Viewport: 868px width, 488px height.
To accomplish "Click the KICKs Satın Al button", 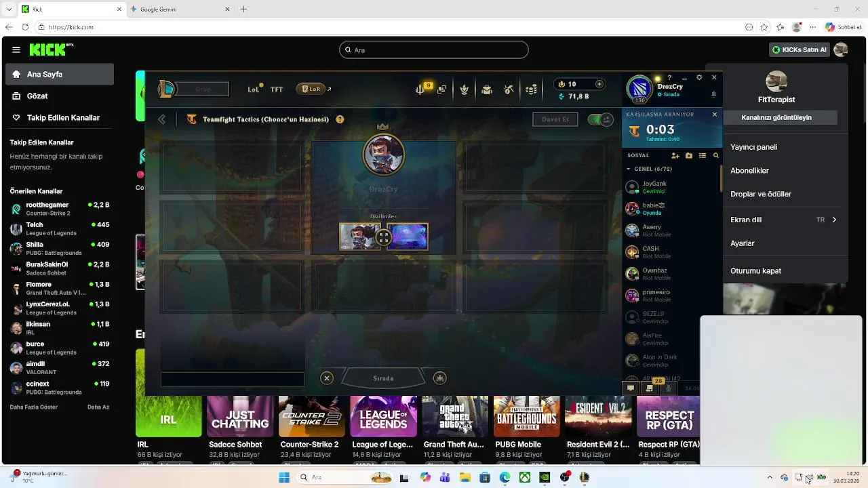I will pos(800,49).
